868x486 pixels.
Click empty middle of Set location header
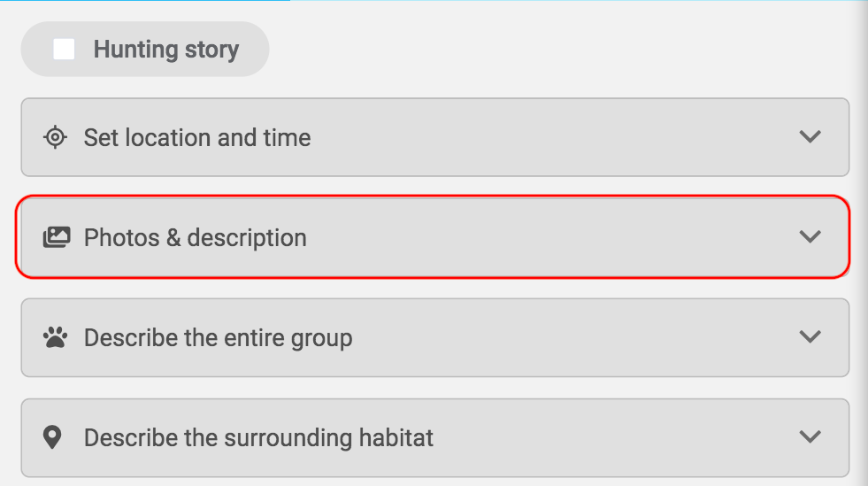(x=549, y=137)
